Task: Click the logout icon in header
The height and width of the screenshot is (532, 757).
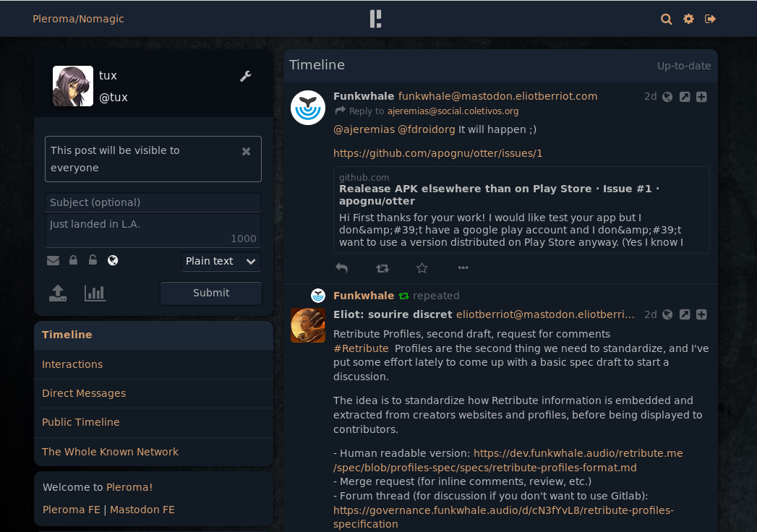Action: (710, 20)
